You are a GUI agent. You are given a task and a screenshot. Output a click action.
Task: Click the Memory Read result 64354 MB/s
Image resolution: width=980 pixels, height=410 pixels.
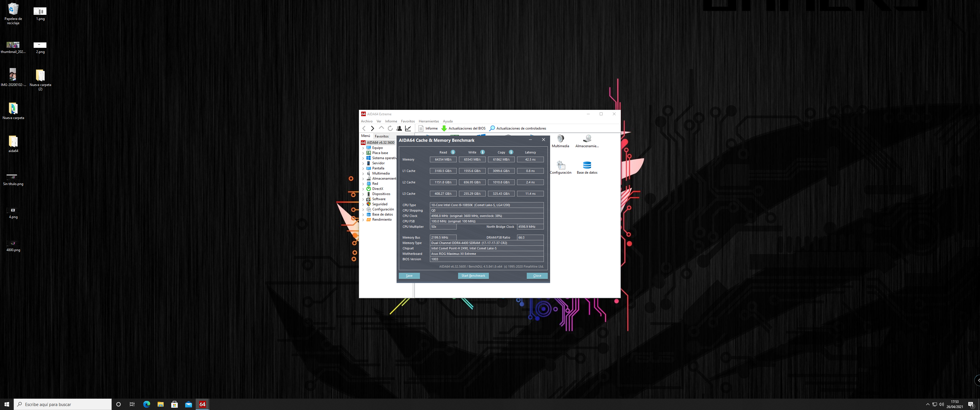pyautogui.click(x=443, y=160)
